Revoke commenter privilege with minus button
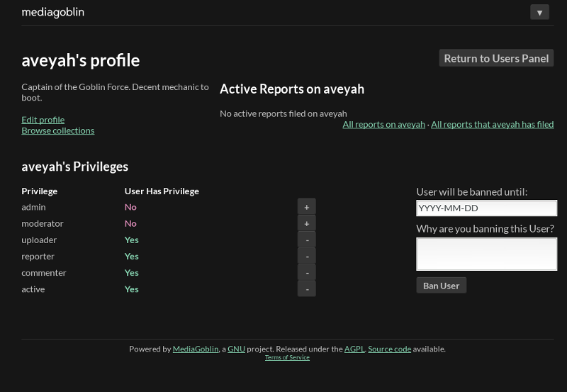The height and width of the screenshot is (392, 567). 307,273
